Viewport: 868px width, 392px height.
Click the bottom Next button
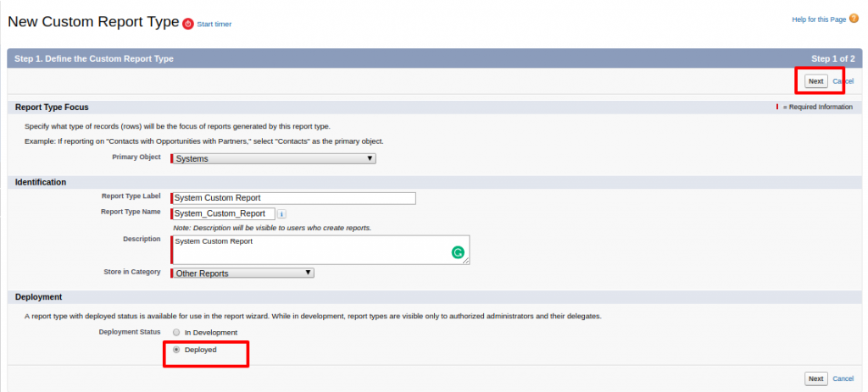[x=816, y=378]
